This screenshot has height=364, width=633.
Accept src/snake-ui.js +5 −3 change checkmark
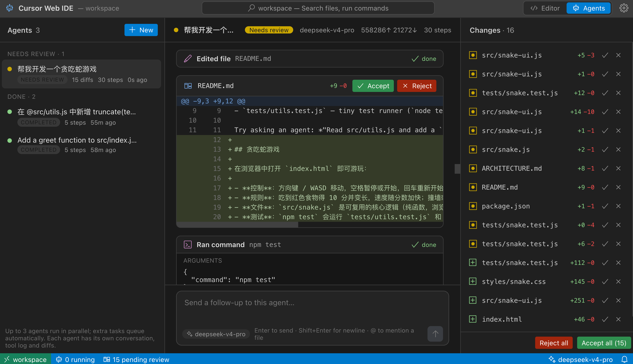(605, 55)
